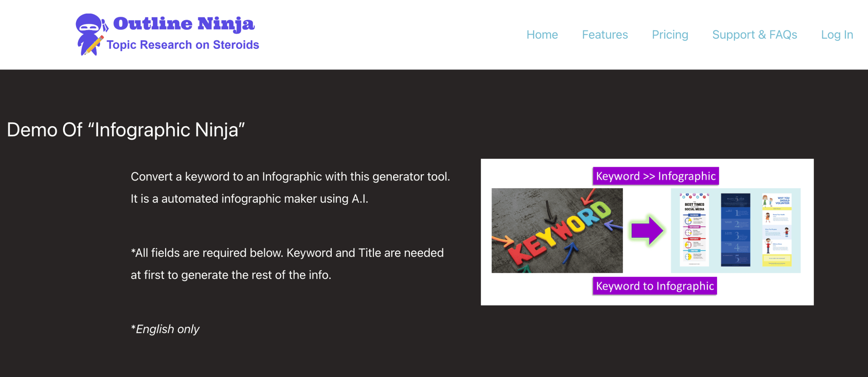The height and width of the screenshot is (377, 868).
Task: Go to the Home page
Action: pos(542,35)
